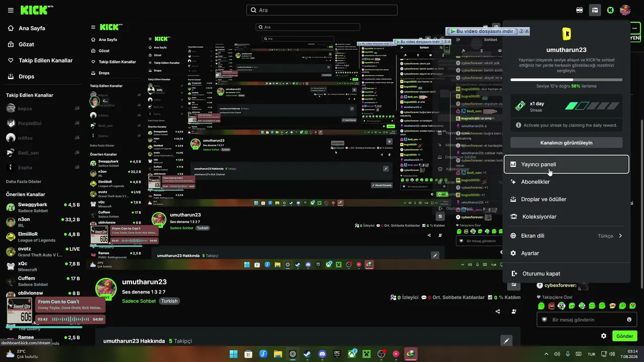
Task: Click the first icon in the top-right header group
Action: click(580, 10)
